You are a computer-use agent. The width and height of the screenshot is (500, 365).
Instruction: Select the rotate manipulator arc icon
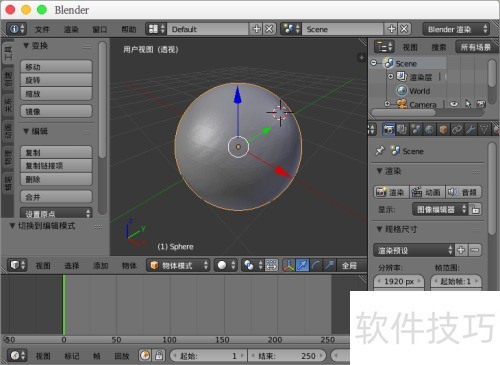tap(316, 265)
